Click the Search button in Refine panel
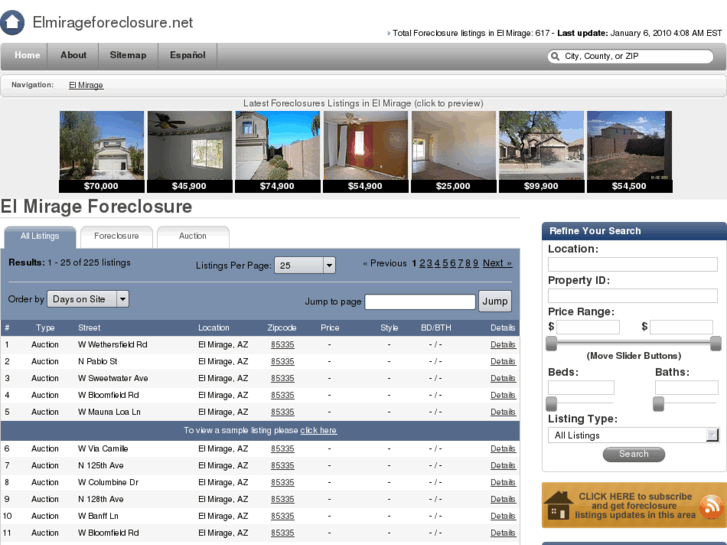727x545 pixels. (x=633, y=454)
